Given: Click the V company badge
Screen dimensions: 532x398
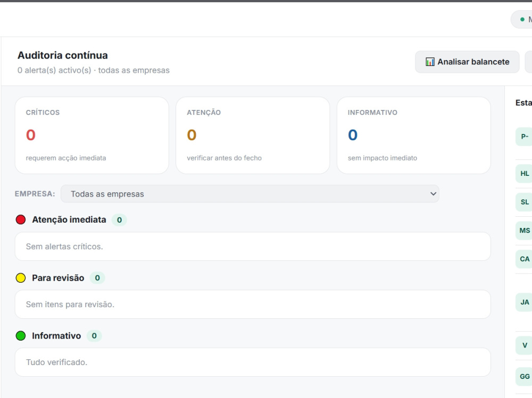Looking at the screenshot, I should [x=524, y=345].
